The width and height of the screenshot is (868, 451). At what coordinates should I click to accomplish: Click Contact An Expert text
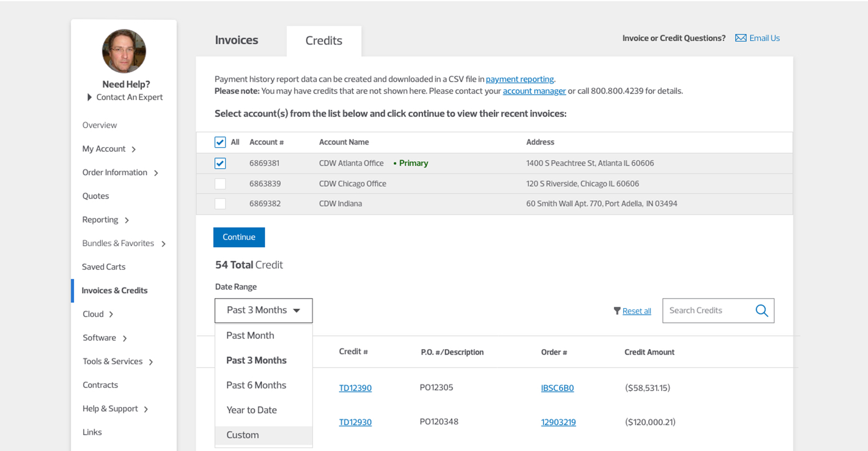(x=129, y=98)
